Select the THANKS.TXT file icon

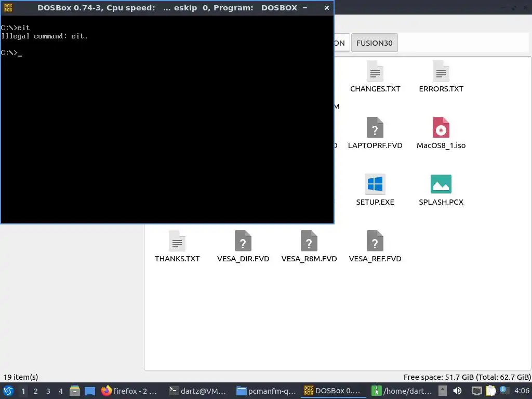coord(177,241)
